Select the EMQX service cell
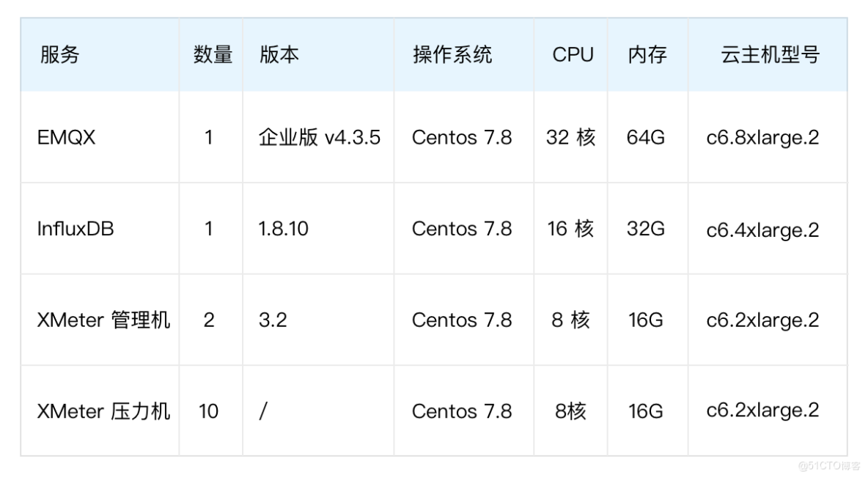 coord(66,137)
